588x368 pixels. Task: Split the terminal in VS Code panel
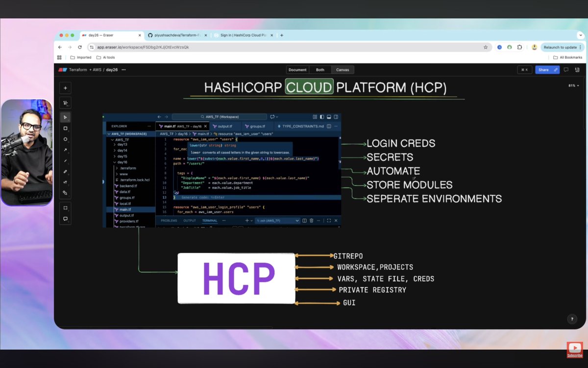coord(305,221)
